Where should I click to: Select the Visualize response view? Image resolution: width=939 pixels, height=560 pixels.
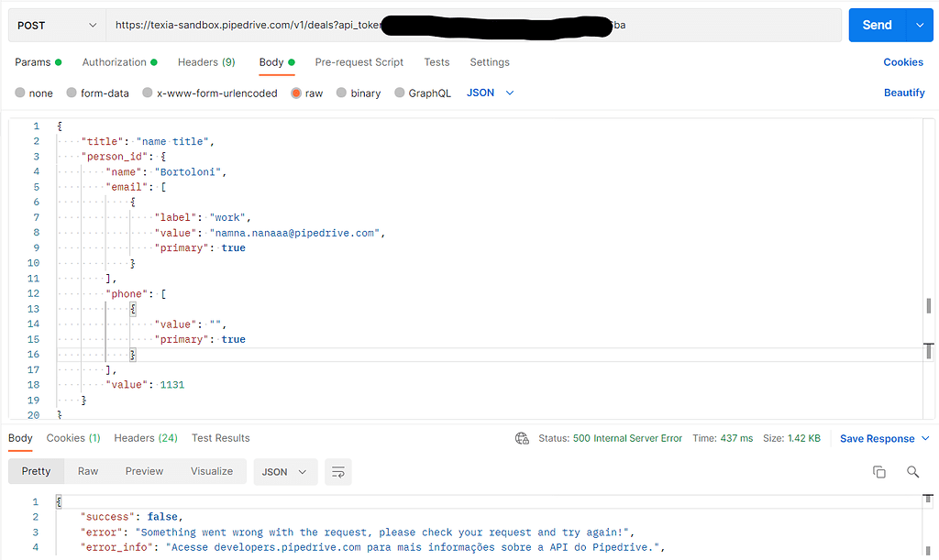point(212,471)
